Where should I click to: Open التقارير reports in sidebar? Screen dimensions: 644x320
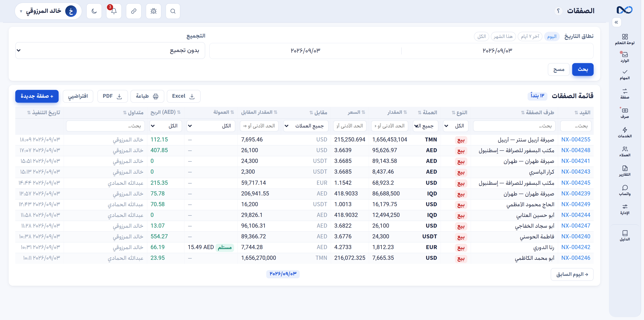coord(625,171)
